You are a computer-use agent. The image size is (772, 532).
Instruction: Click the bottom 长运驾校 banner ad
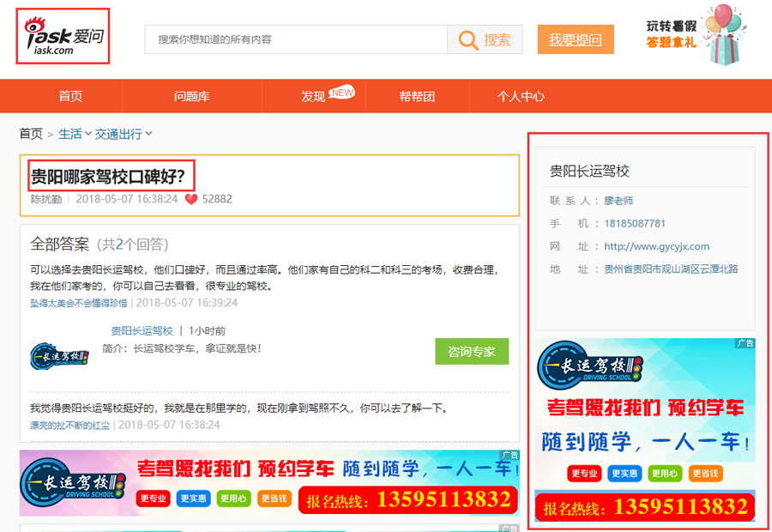(x=269, y=483)
